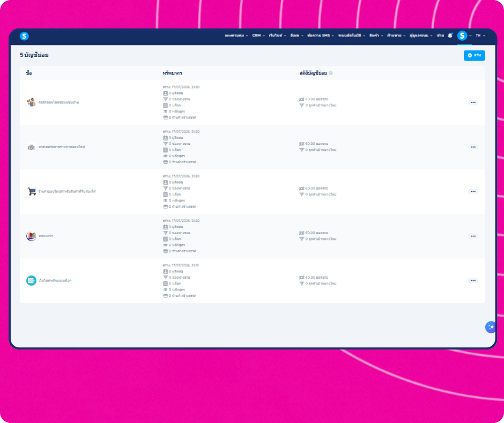Click the Name column header

pos(29,73)
